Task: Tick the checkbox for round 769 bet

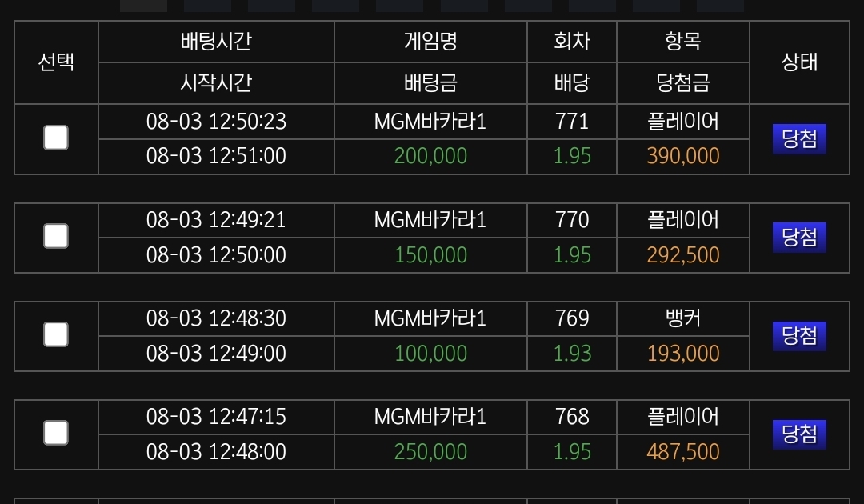Action: [x=56, y=334]
